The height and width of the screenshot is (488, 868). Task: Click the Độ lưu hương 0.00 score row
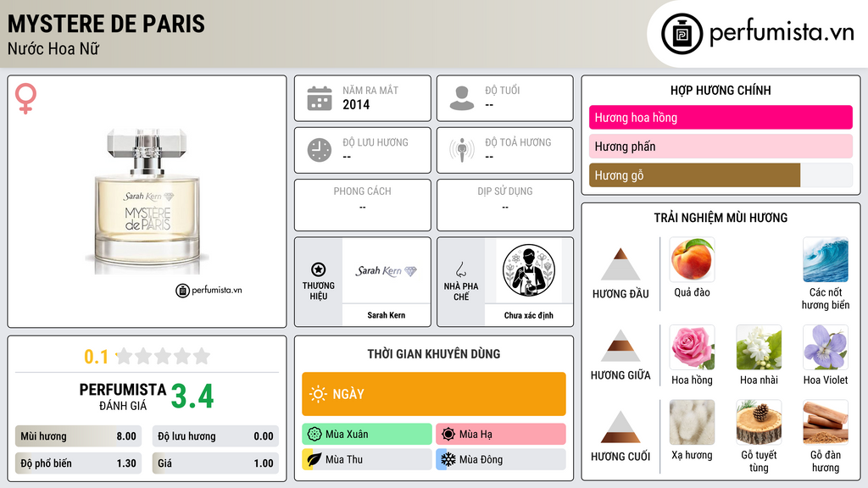tap(215, 436)
